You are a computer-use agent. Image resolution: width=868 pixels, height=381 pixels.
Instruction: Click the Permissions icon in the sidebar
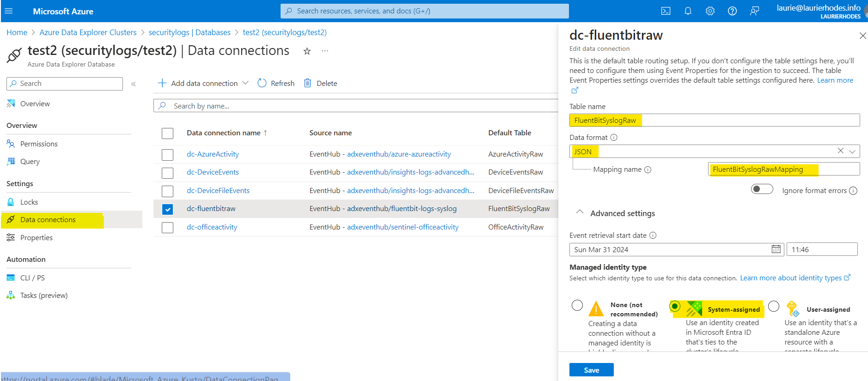pos(11,144)
